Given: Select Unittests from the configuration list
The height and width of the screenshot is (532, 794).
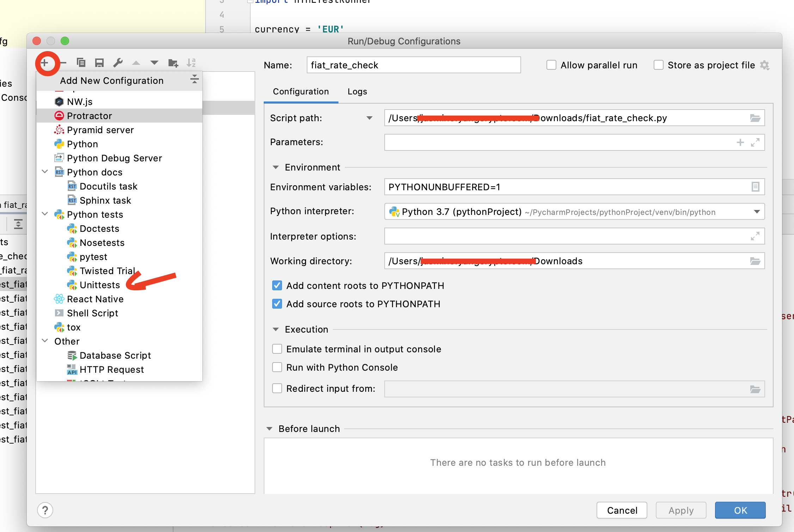Looking at the screenshot, I should point(99,285).
